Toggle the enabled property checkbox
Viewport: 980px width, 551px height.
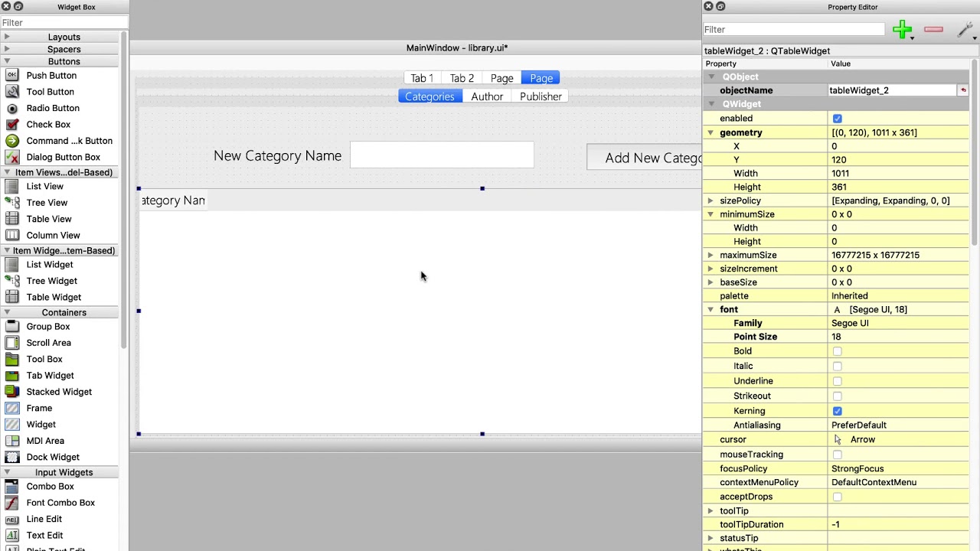coord(837,119)
